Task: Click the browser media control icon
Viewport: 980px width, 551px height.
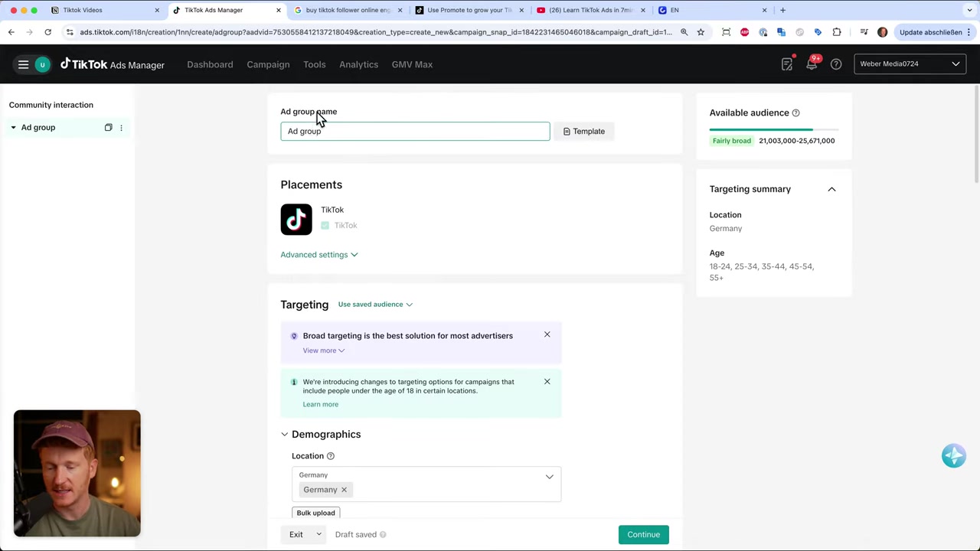Action: (864, 32)
